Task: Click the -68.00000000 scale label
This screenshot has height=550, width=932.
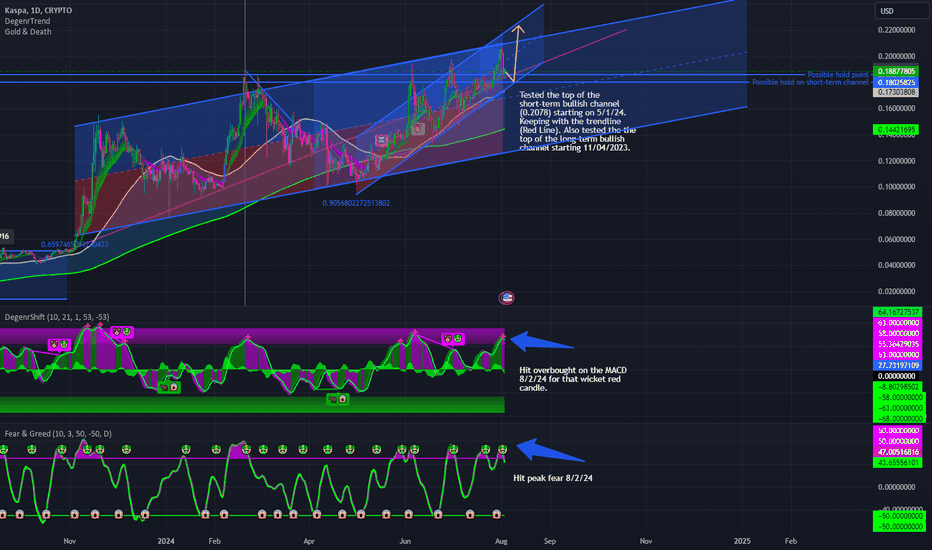Action: (899, 419)
